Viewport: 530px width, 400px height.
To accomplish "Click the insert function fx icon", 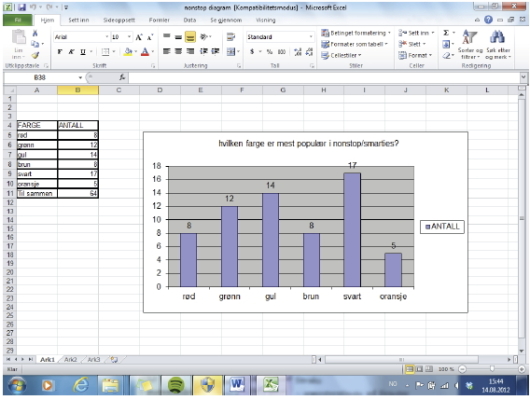I will coord(122,77).
